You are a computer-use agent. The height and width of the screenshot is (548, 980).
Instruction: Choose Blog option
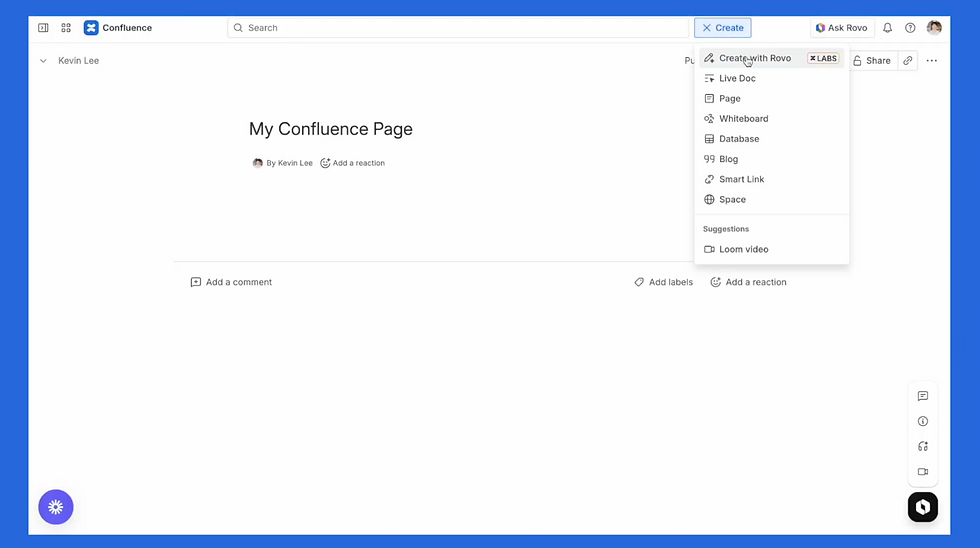click(x=772, y=159)
